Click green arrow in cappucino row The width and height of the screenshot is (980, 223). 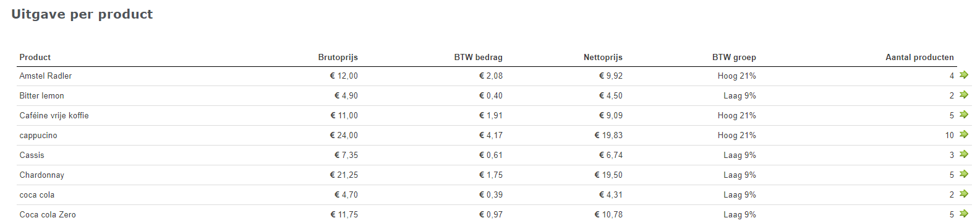pos(963,134)
